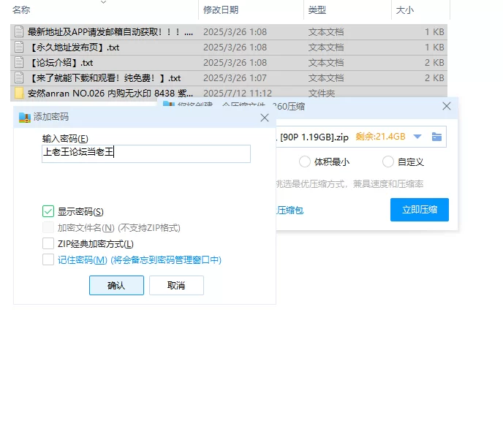Click the 压缩包 link in 360压缩 window
The height and width of the screenshot is (448, 503).
pos(290,210)
